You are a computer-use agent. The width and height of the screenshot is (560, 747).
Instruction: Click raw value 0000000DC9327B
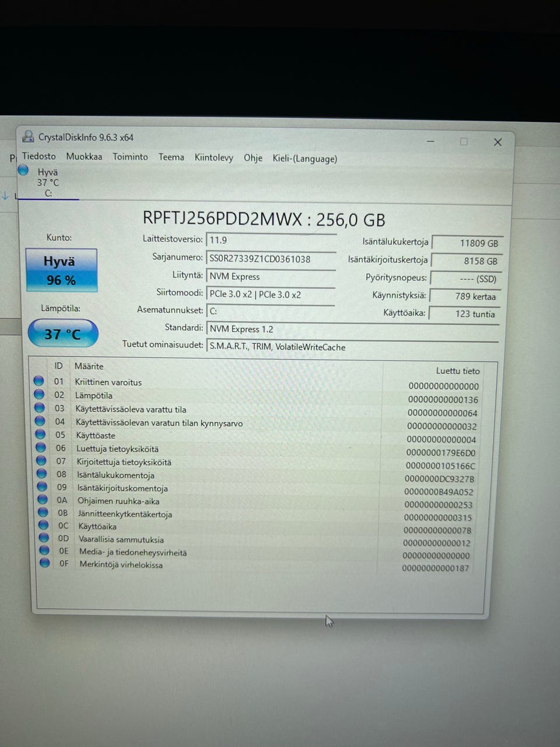point(440,479)
